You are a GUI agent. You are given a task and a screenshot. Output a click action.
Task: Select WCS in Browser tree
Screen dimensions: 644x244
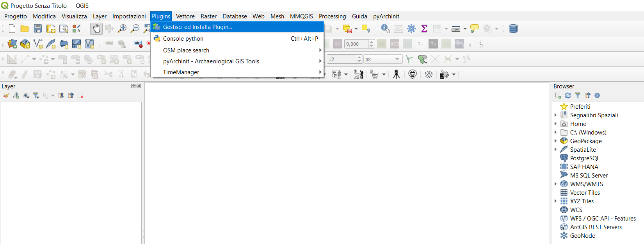tap(576, 210)
